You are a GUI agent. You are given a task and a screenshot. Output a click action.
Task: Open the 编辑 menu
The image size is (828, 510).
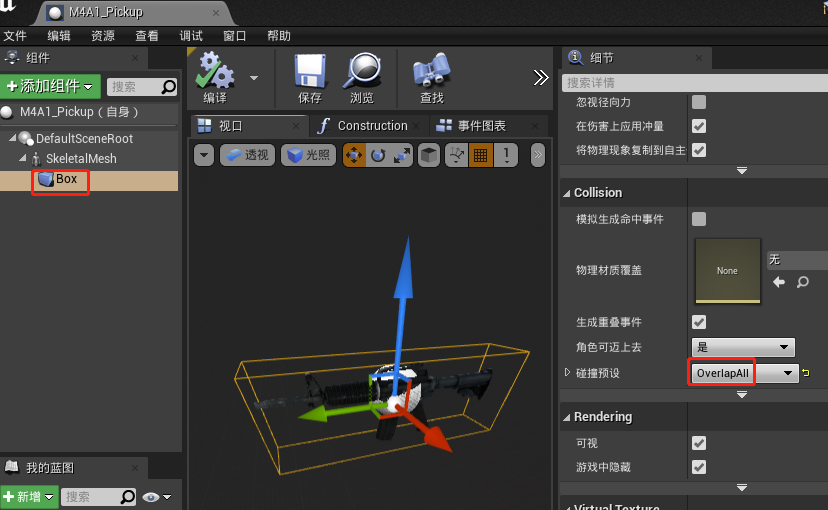tap(59, 36)
